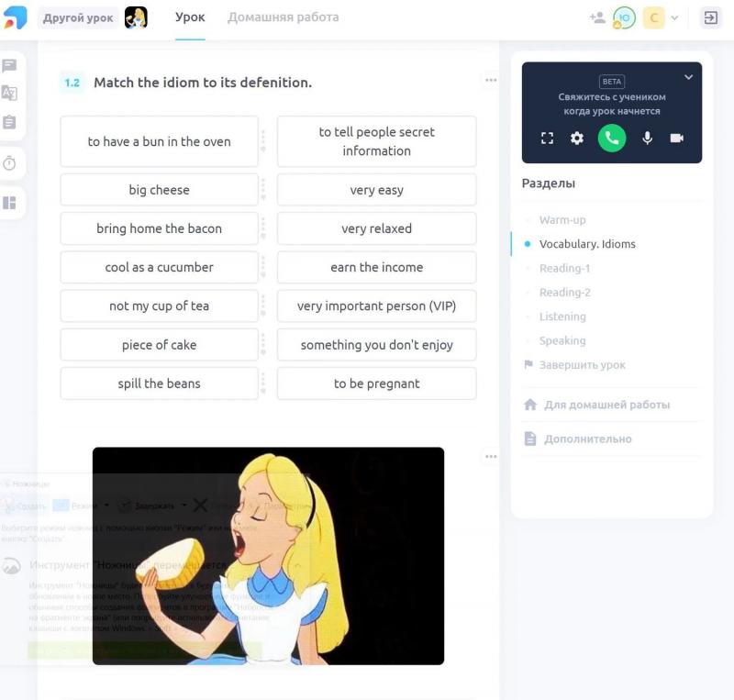This screenshot has width=734, height=700.
Task: Toggle the microphone in call panel
Action: pos(647,139)
